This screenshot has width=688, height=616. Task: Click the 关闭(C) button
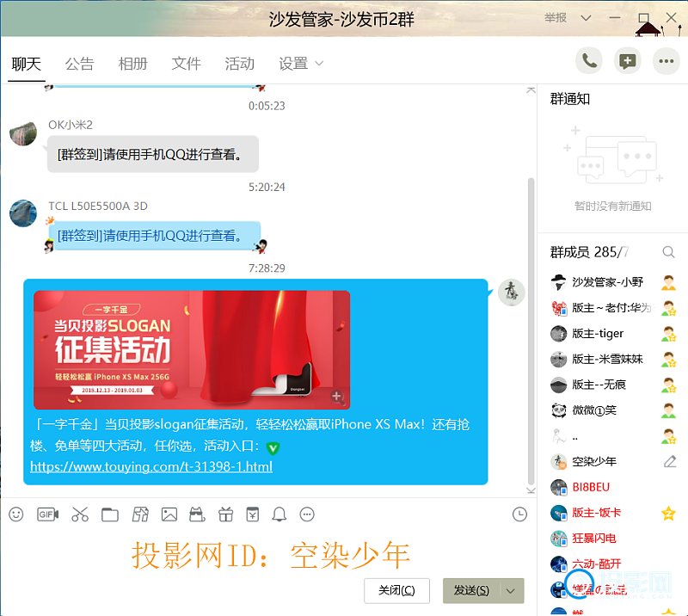coord(396,591)
